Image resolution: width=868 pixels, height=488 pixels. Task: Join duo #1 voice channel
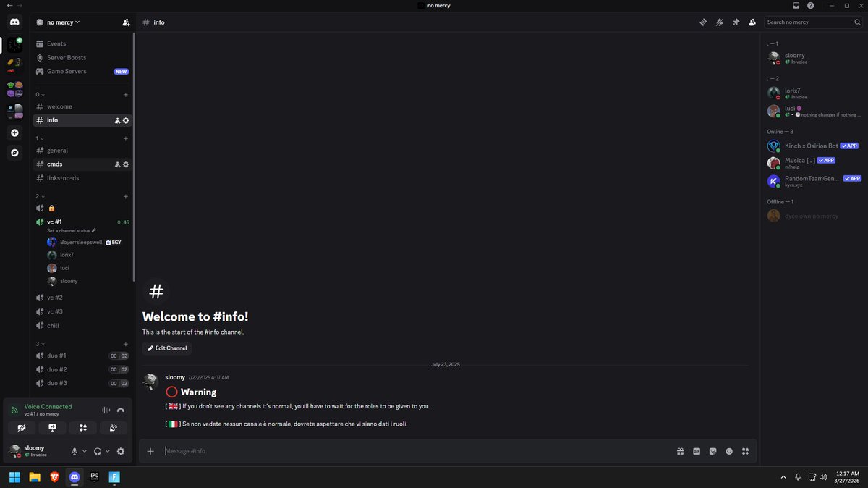82,356
